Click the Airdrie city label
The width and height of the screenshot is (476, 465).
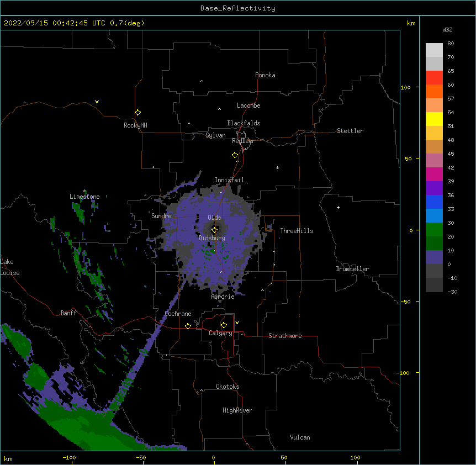pos(223,297)
